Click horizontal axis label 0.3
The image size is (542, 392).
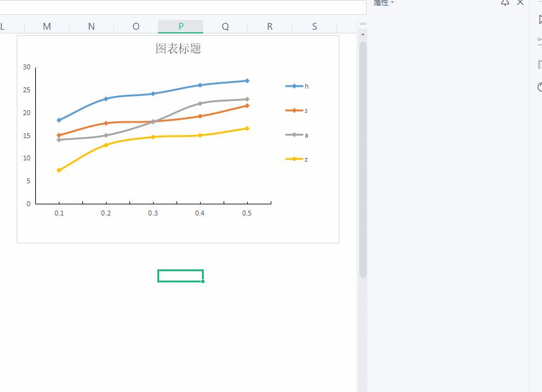[153, 213]
